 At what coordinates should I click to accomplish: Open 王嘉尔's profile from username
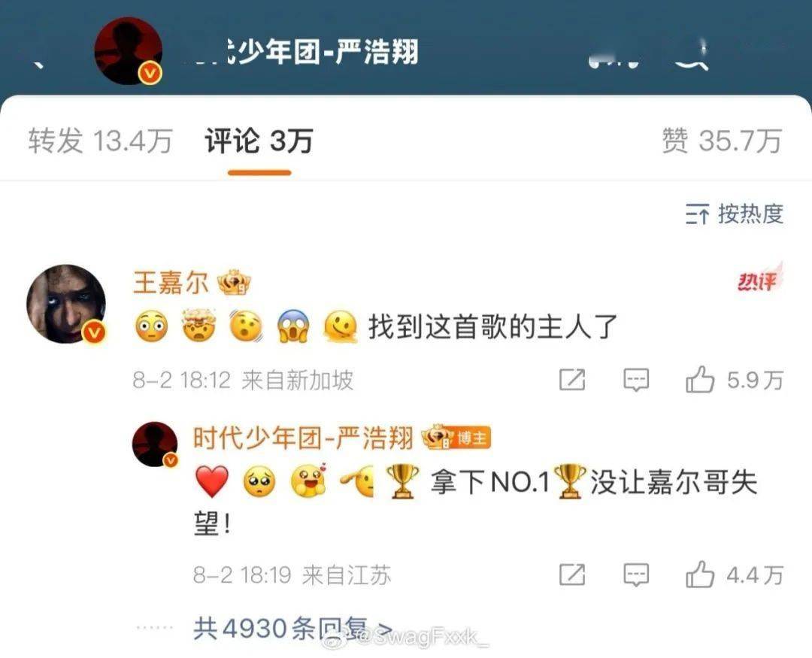tap(171, 284)
